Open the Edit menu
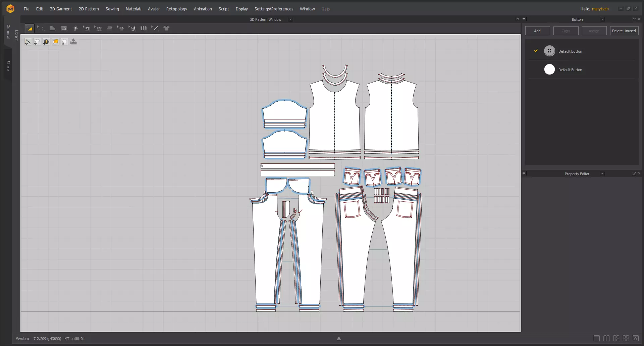Viewport: 644px width, 346px height. pos(40,9)
